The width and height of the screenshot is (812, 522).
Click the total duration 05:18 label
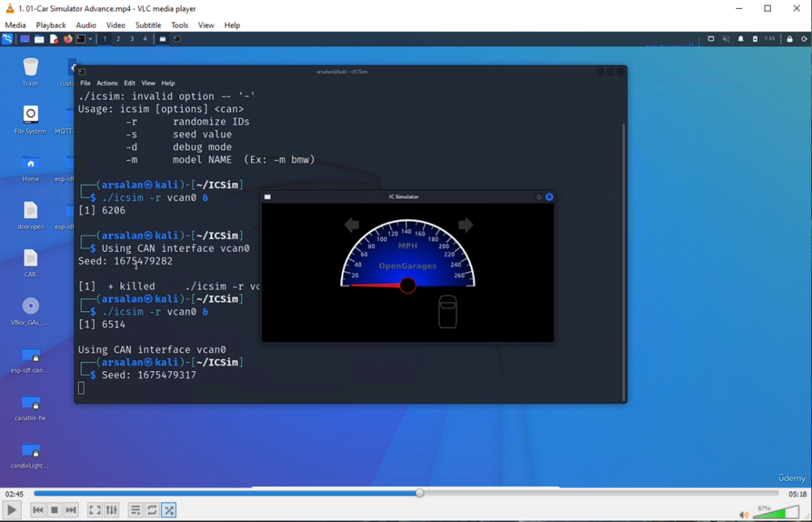pos(797,494)
